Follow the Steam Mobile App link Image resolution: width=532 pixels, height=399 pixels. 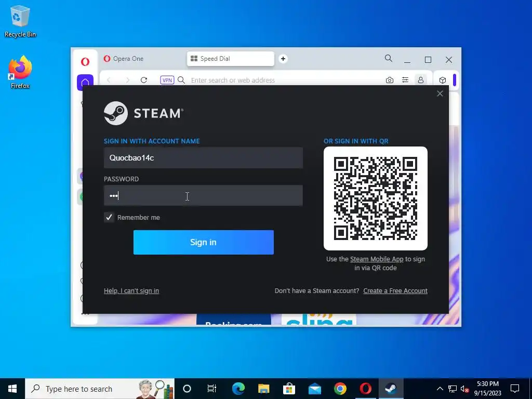pos(377,259)
